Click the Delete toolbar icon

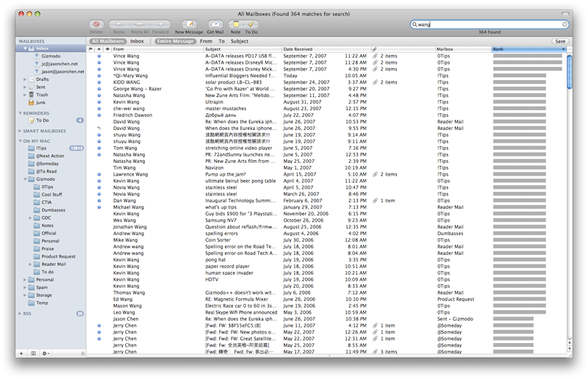pyautogui.click(x=96, y=24)
